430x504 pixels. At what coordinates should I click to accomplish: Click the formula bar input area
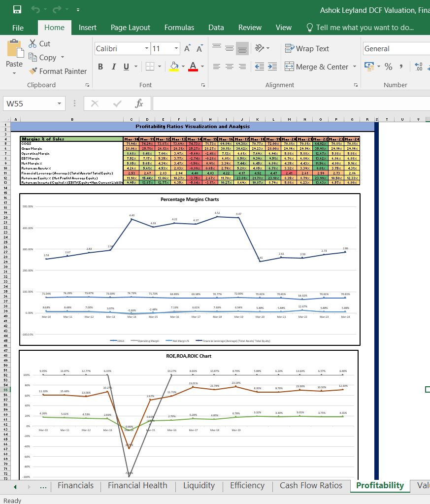click(x=291, y=103)
